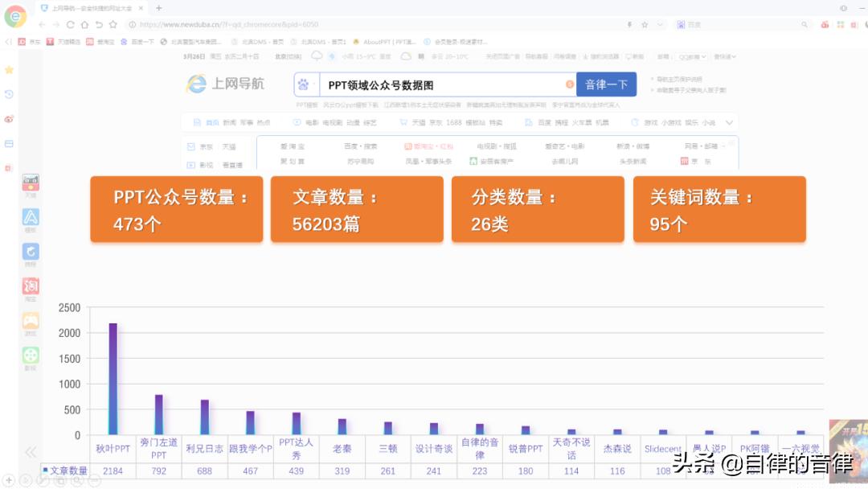Click the 音律一下 search button
This screenshot has height=489, width=868.
607,84
